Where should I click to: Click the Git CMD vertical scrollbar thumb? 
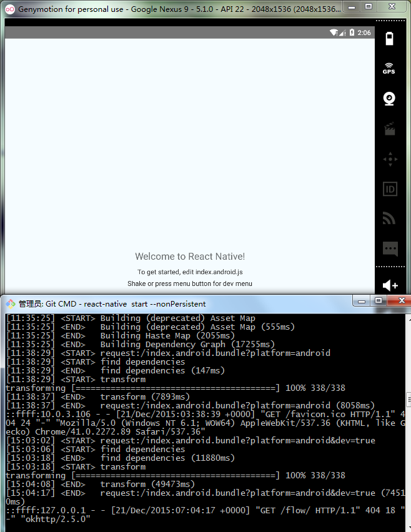click(x=409, y=400)
